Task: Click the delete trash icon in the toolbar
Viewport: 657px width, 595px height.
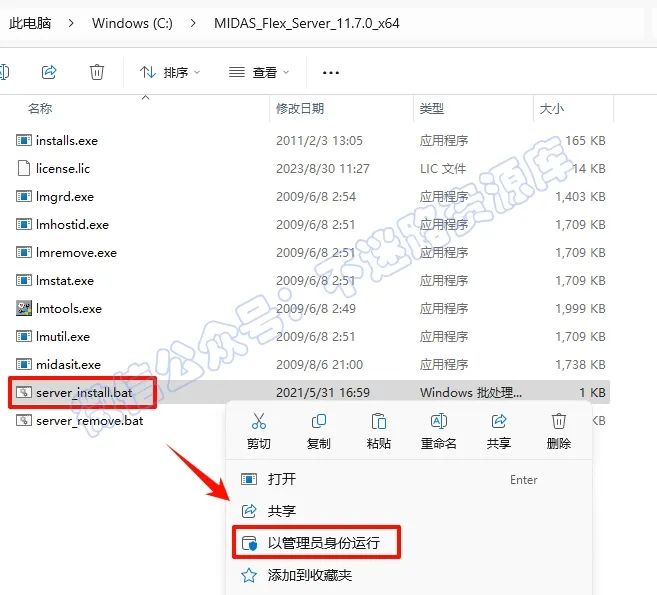Action: tap(97, 72)
